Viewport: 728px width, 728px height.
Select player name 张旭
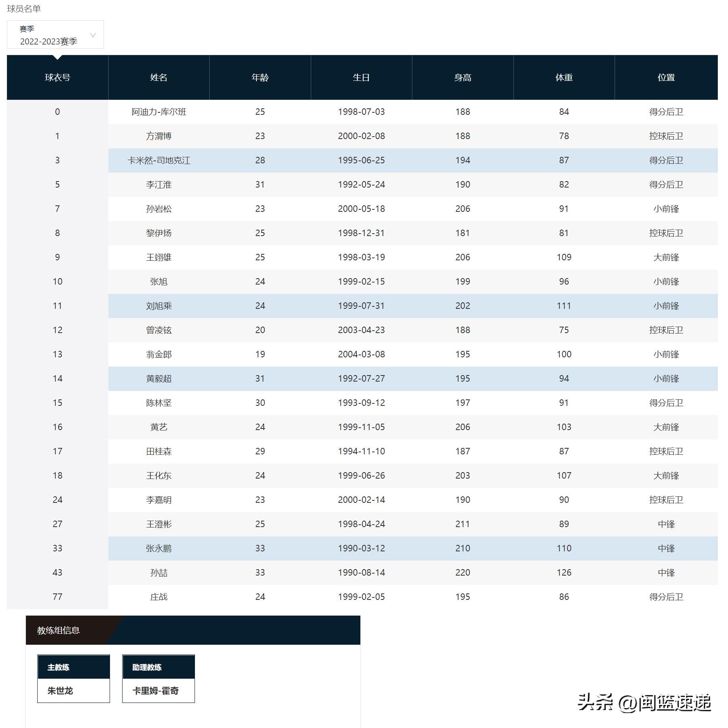[159, 282]
